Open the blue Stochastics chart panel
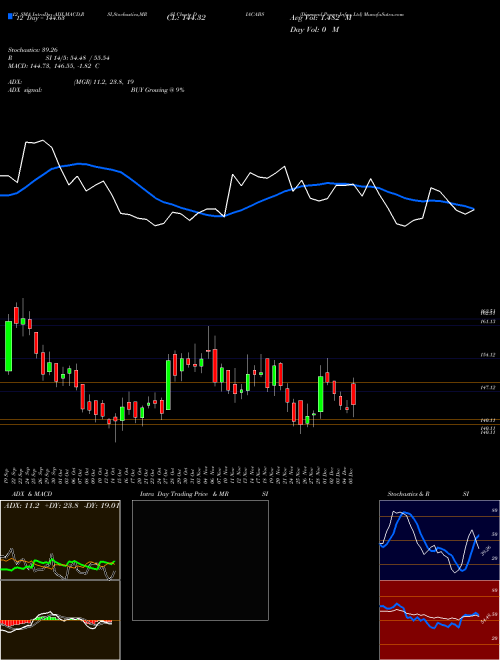 point(439,540)
